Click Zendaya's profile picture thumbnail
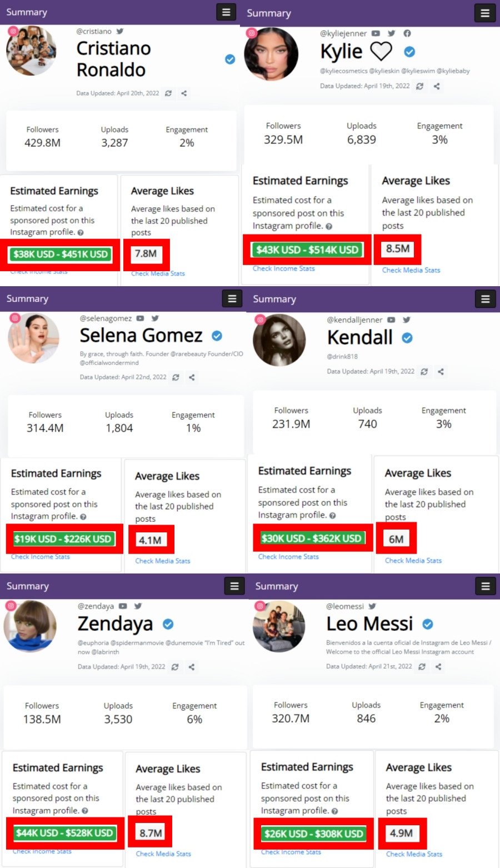This screenshot has width=500, height=868. coord(30,626)
